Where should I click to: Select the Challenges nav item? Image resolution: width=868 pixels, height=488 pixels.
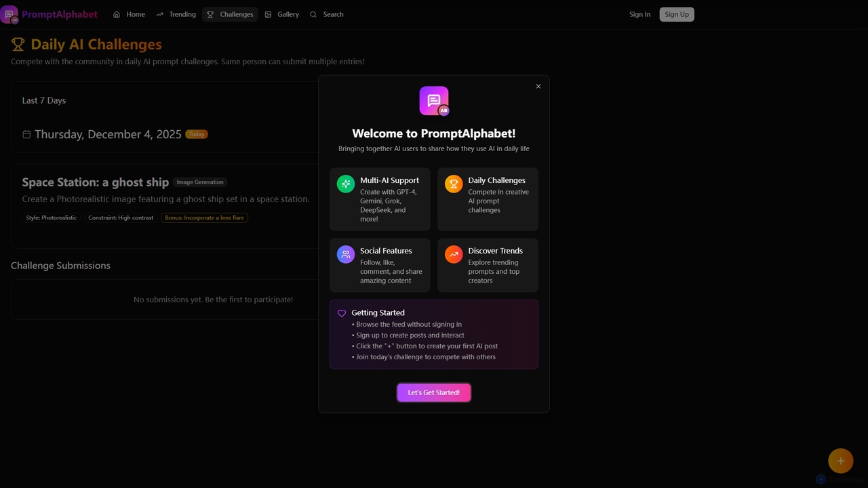[x=230, y=14]
